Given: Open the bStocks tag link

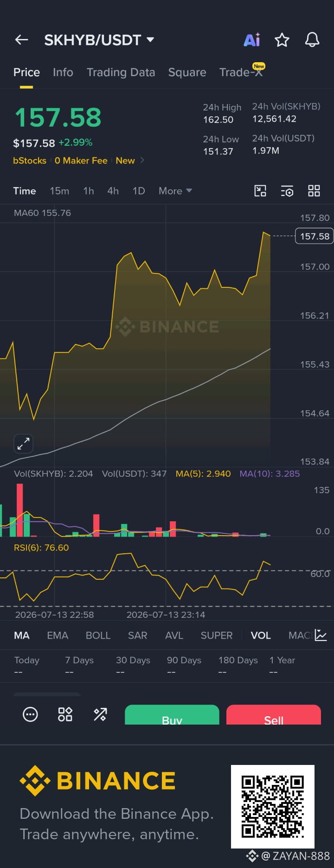Looking at the screenshot, I should [30, 161].
